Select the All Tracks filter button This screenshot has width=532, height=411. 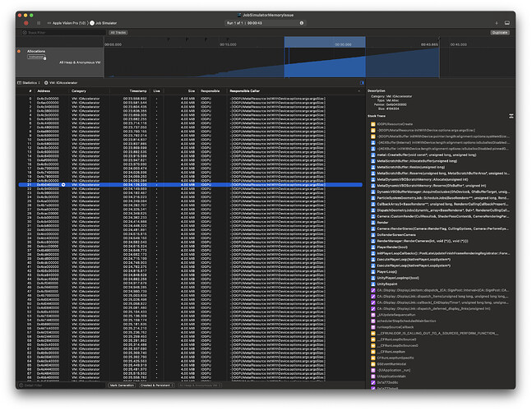click(118, 33)
